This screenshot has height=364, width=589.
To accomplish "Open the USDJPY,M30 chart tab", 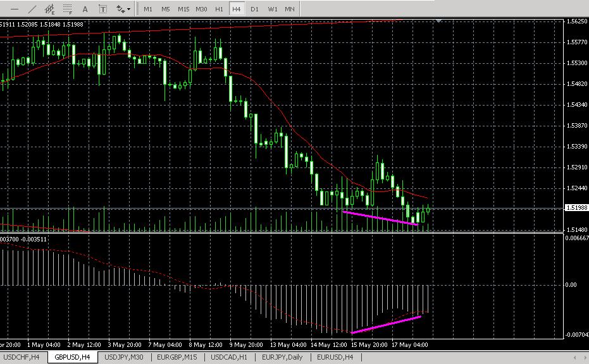I will coord(123,358).
